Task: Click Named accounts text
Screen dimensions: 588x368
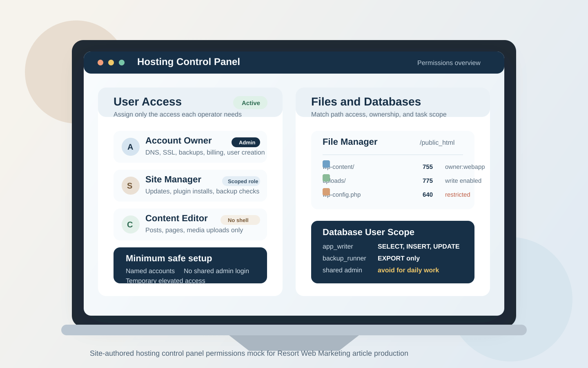Action: pyautogui.click(x=150, y=271)
